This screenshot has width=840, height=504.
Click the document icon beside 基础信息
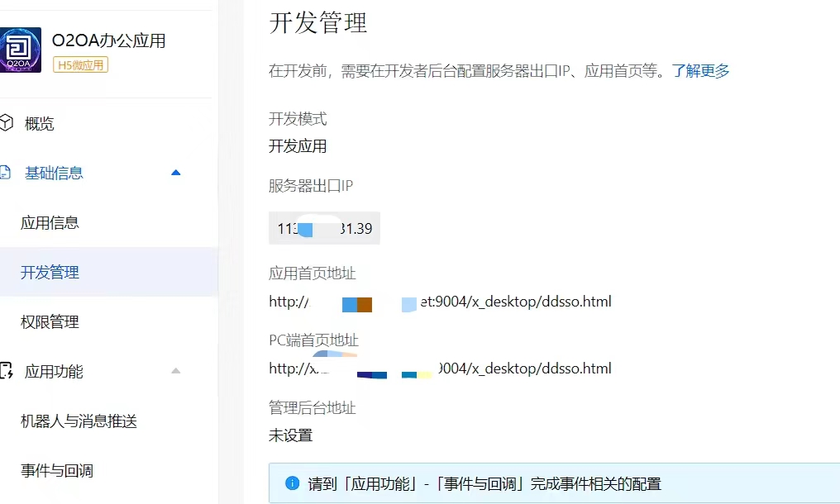[x=5, y=173]
